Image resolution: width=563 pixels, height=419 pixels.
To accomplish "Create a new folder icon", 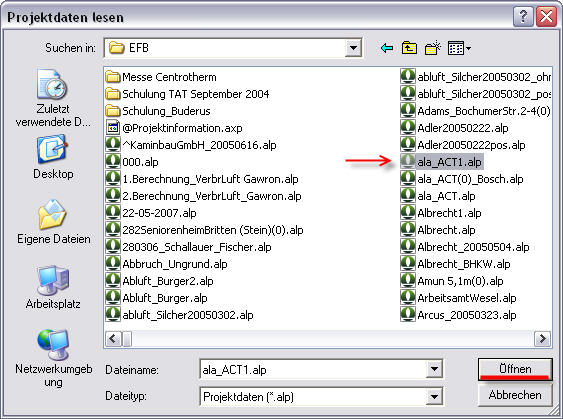I will point(433,48).
